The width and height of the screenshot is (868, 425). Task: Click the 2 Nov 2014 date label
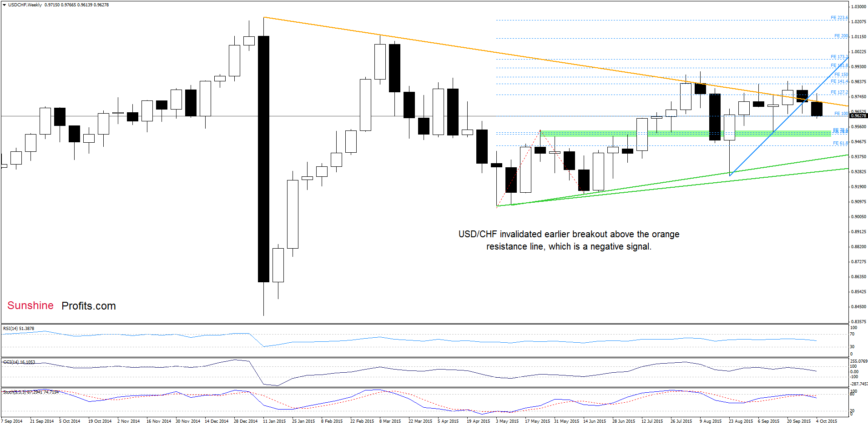[128, 421]
